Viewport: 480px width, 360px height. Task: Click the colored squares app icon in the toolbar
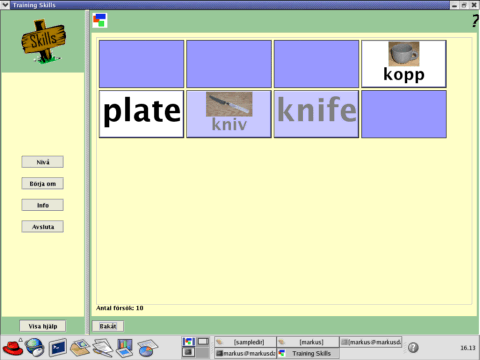pyautogui.click(x=100, y=21)
